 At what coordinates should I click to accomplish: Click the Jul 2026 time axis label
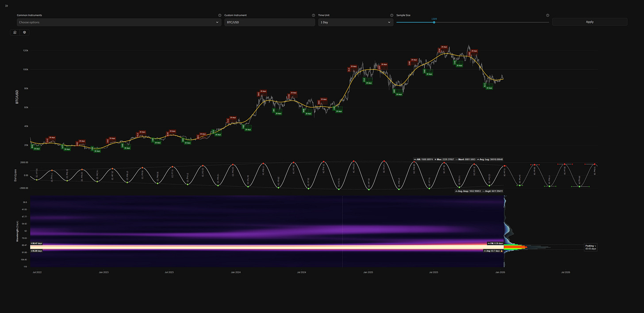(565, 272)
